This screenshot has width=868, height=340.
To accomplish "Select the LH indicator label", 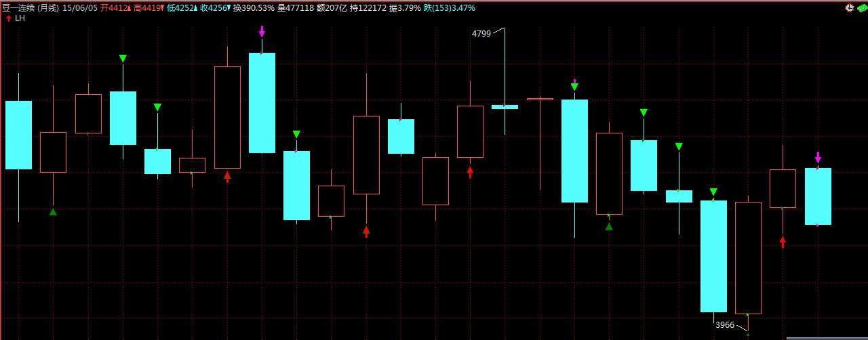I will tap(20, 18).
